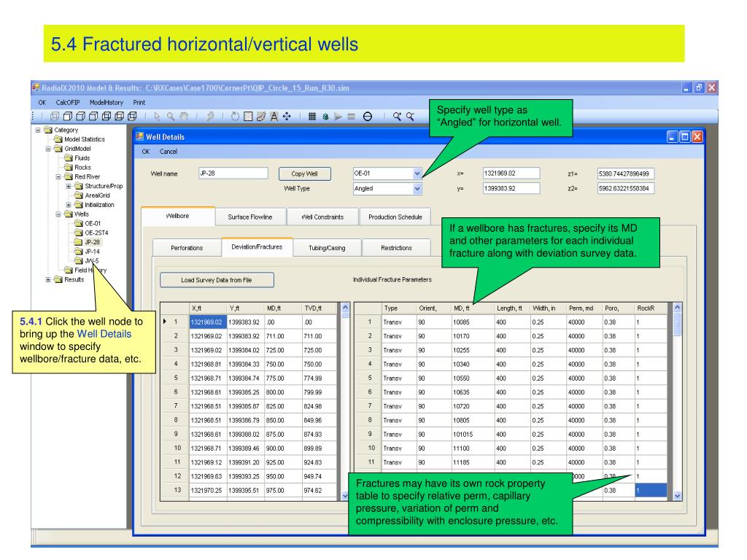Select the OE-01 well in tree
Screen dimensions: 747x560
click(93, 223)
